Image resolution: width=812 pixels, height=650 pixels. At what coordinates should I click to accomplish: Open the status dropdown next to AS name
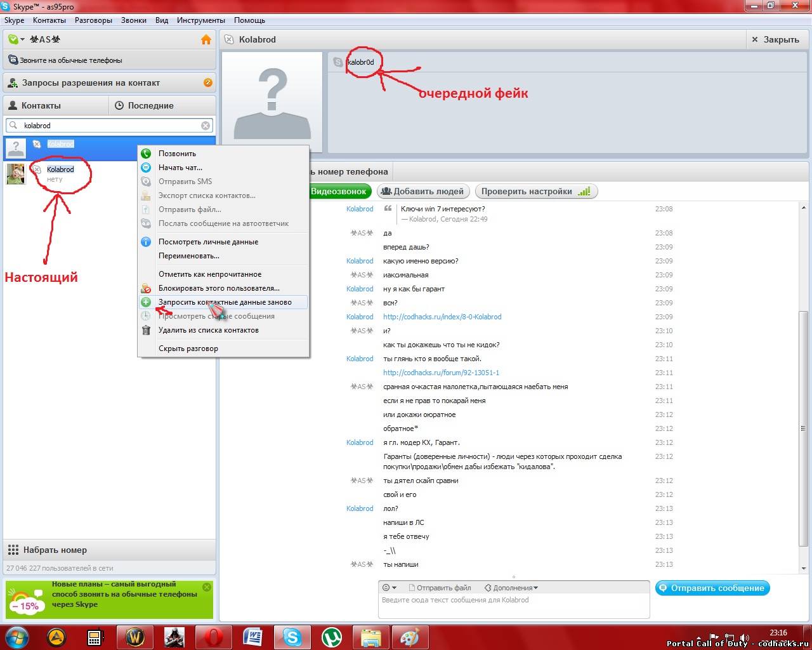click(16, 39)
